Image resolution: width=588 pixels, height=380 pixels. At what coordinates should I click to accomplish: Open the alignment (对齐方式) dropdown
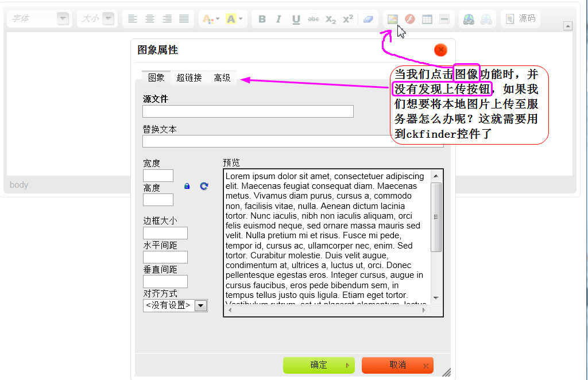point(175,305)
